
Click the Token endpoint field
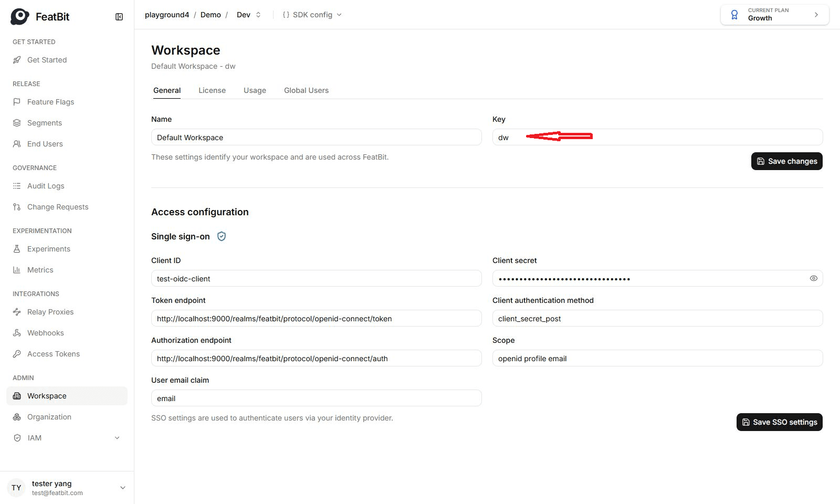317,318
